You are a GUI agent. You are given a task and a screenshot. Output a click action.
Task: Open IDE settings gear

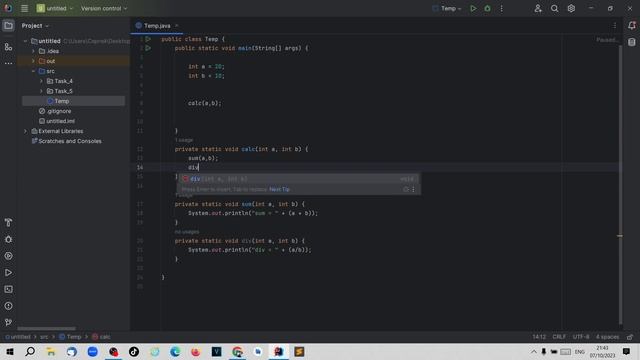(x=571, y=8)
